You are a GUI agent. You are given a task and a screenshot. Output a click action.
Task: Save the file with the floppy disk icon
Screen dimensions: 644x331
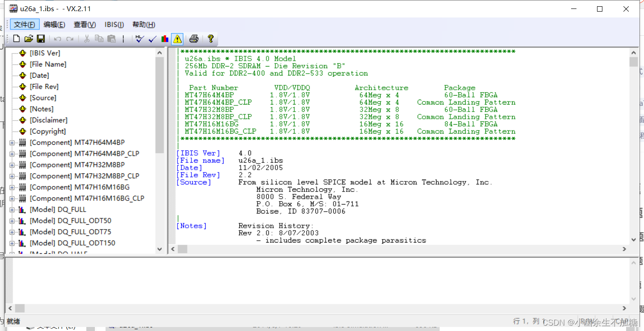(x=41, y=39)
